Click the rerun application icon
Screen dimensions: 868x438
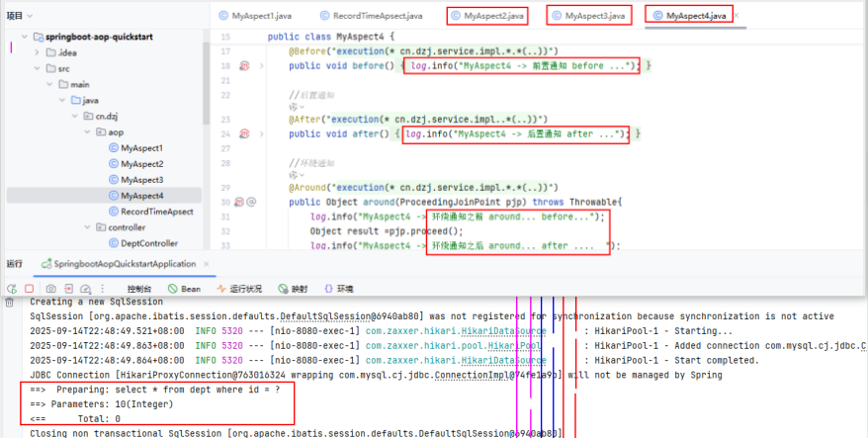coord(13,289)
